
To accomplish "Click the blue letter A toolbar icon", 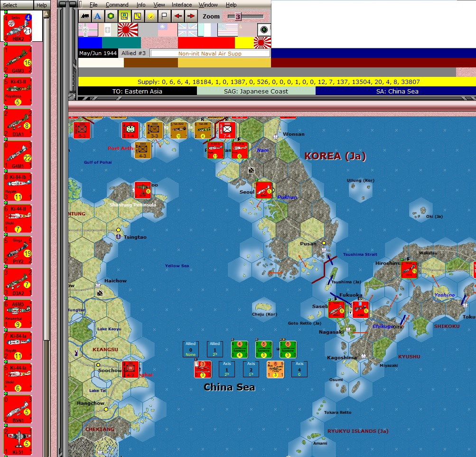I will point(97,16).
